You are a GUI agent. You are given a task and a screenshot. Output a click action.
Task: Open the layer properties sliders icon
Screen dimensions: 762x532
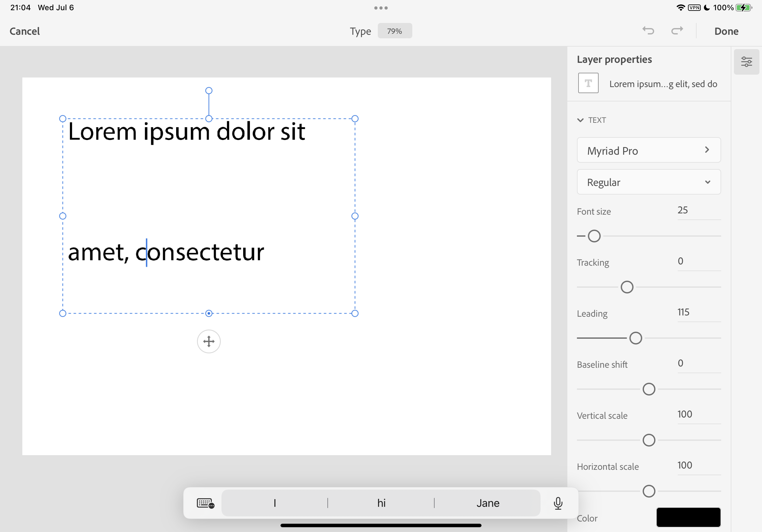[746, 62]
